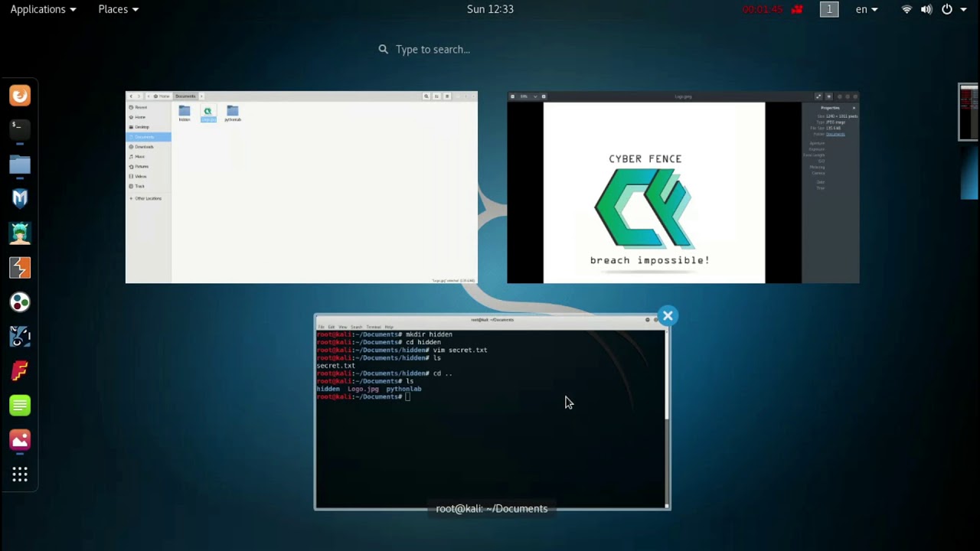Launch Firefox from the dock
Image resolution: width=980 pixels, height=551 pixels.
pos(20,96)
